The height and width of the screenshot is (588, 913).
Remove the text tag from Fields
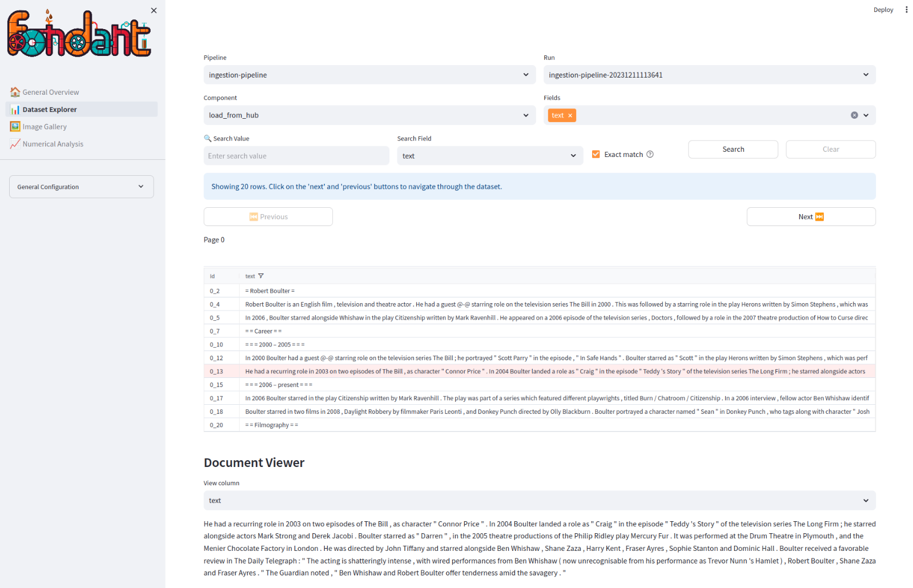(570, 115)
